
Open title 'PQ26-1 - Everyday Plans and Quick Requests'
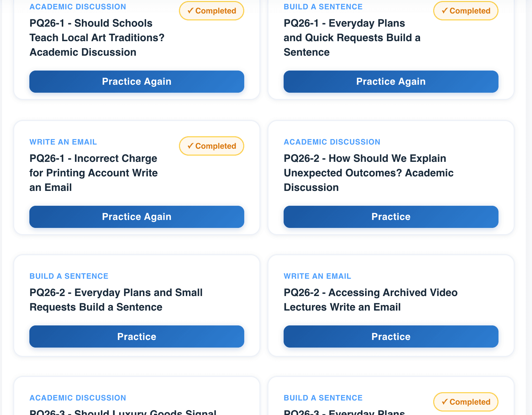click(x=352, y=38)
